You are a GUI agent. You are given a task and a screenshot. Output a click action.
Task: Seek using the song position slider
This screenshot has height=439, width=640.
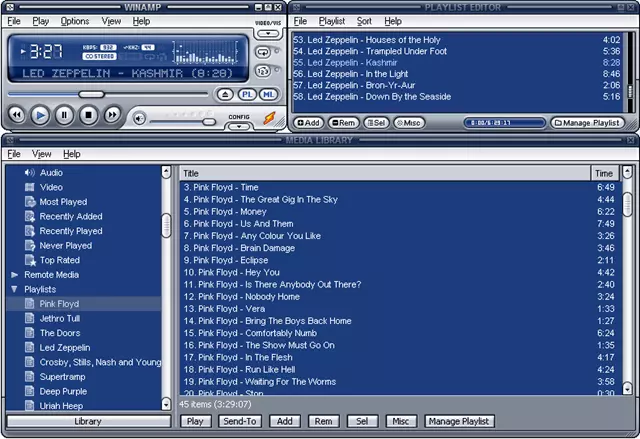tap(91, 95)
